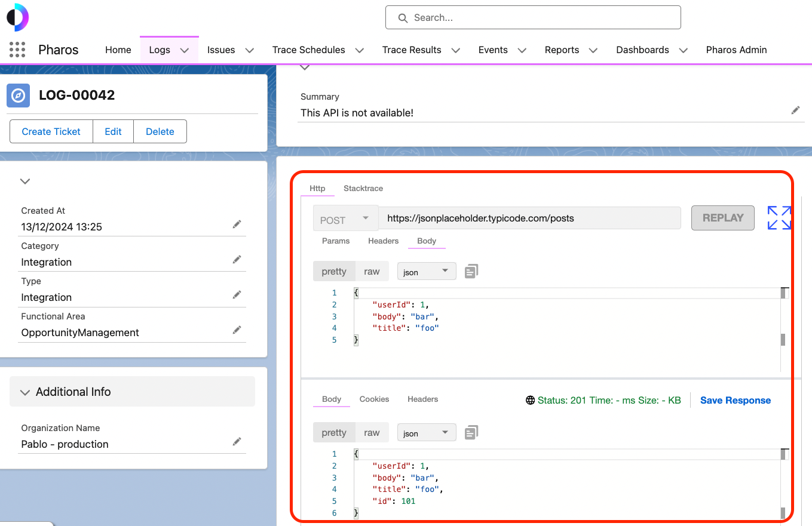Open request body json format dropdown
This screenshot has width=812, height=526.
(427, 272)
